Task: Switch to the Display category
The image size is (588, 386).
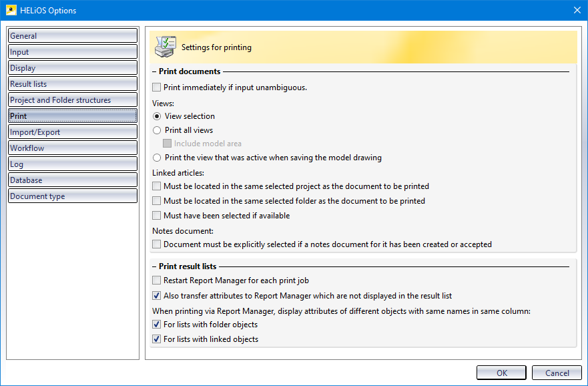Action: 73,68
